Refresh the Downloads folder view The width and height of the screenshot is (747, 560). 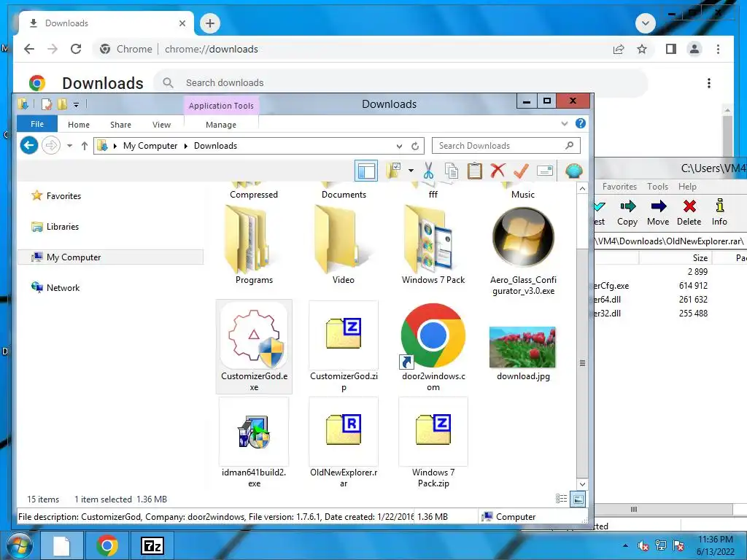tap(415, 146)
